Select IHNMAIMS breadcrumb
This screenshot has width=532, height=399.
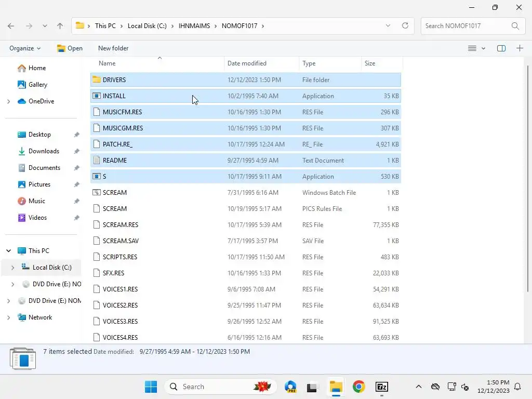coord(194,26)
